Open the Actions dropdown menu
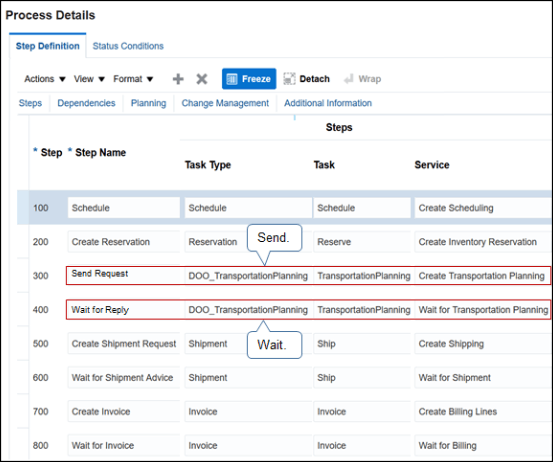 pyautogui.click(x=45, y=79)
